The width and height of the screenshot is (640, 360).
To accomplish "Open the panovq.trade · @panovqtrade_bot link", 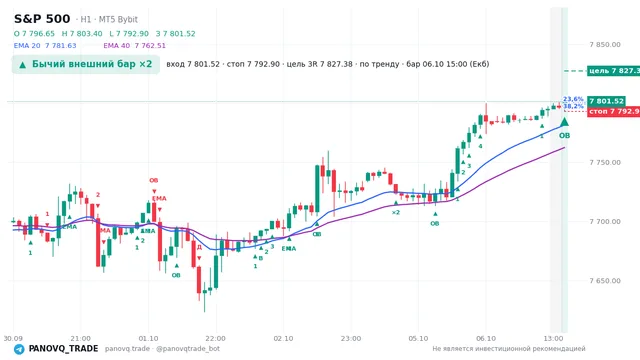I will pos(162,349).
